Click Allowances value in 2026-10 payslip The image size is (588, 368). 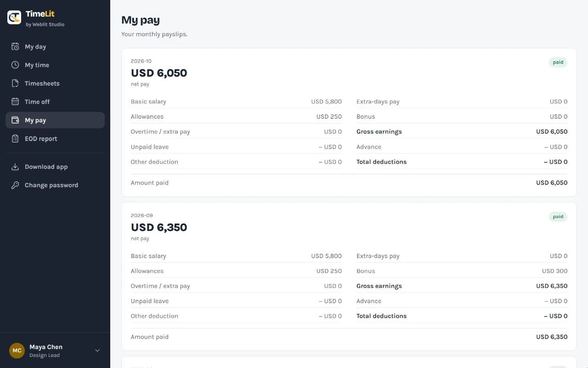[329, 116]
